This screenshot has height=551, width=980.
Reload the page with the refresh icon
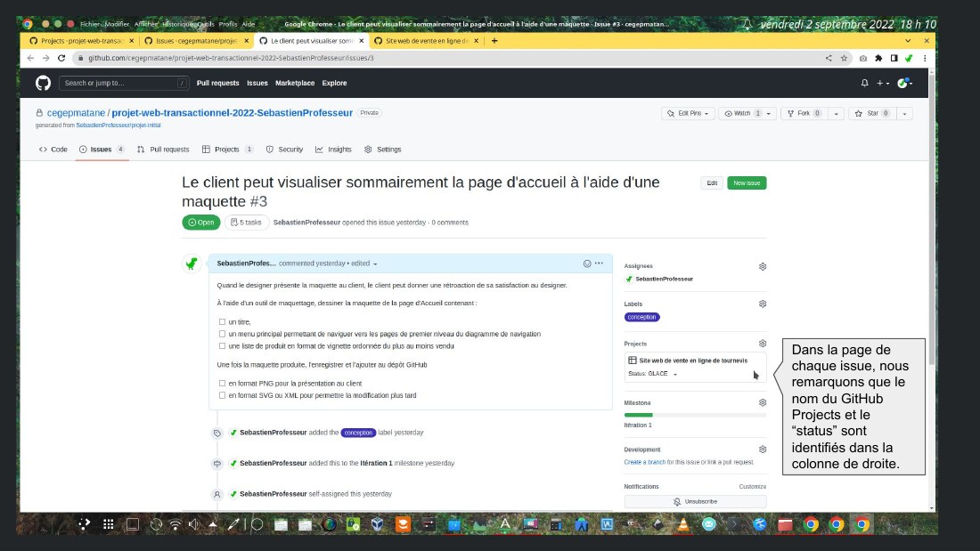(61, 58)
